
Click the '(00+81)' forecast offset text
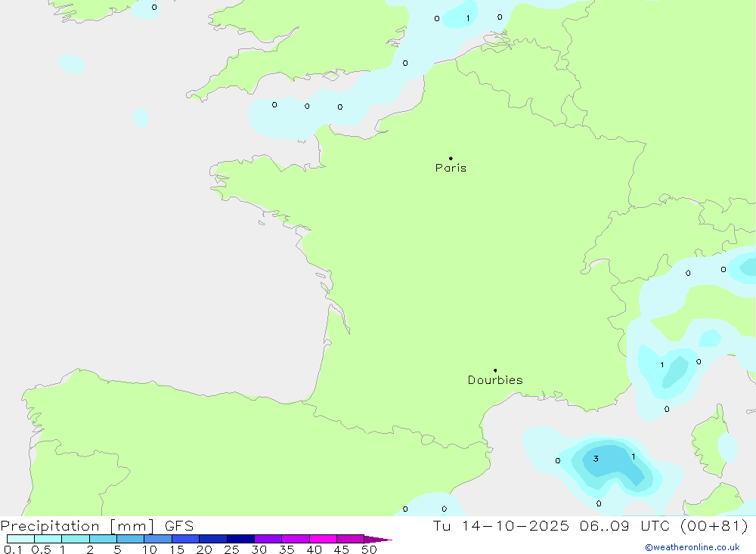pos(714,526)
